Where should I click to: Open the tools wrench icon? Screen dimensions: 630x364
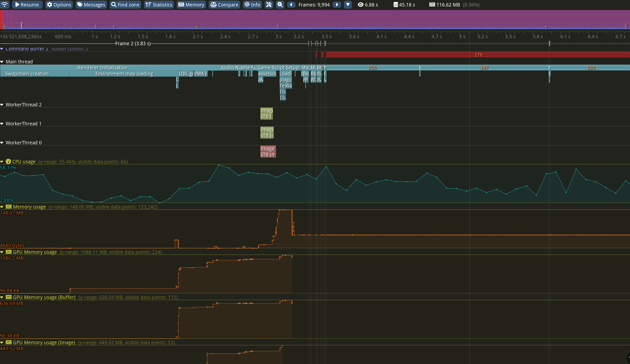(269, 4)
